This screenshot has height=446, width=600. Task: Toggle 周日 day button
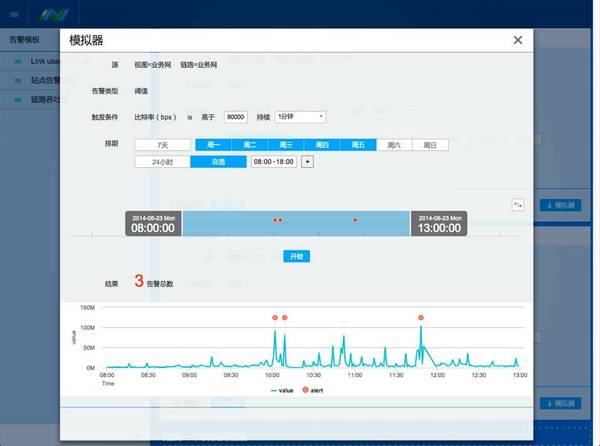430,145
